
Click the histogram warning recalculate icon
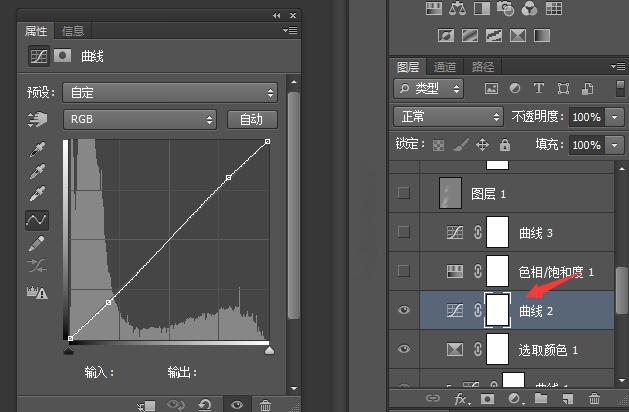pos(37,292)
